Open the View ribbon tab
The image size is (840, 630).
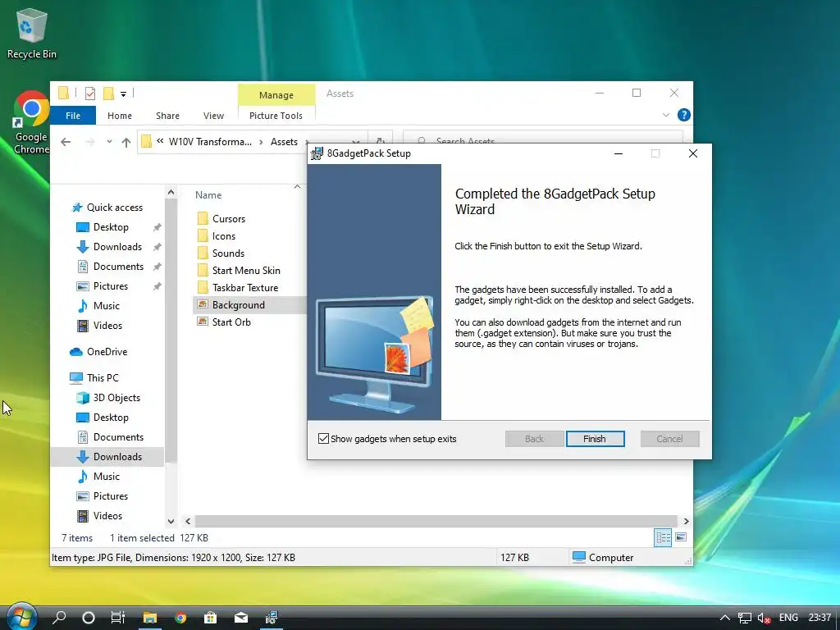pos(213,116)
